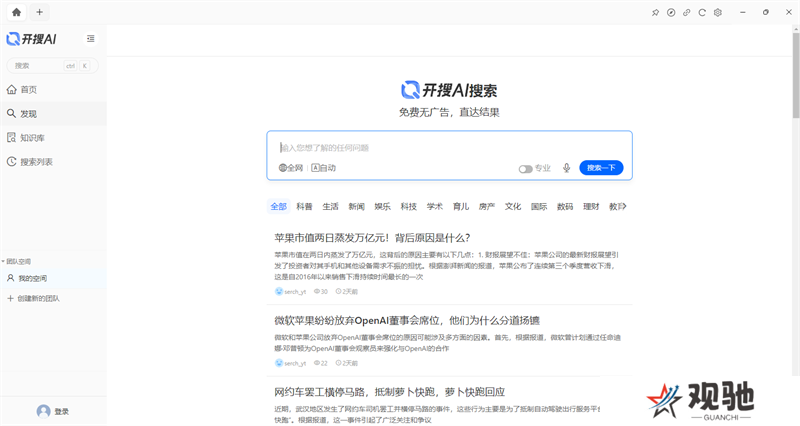Open settings gear icon in title bar
The image size is (800, 426).
click(718, 13)
